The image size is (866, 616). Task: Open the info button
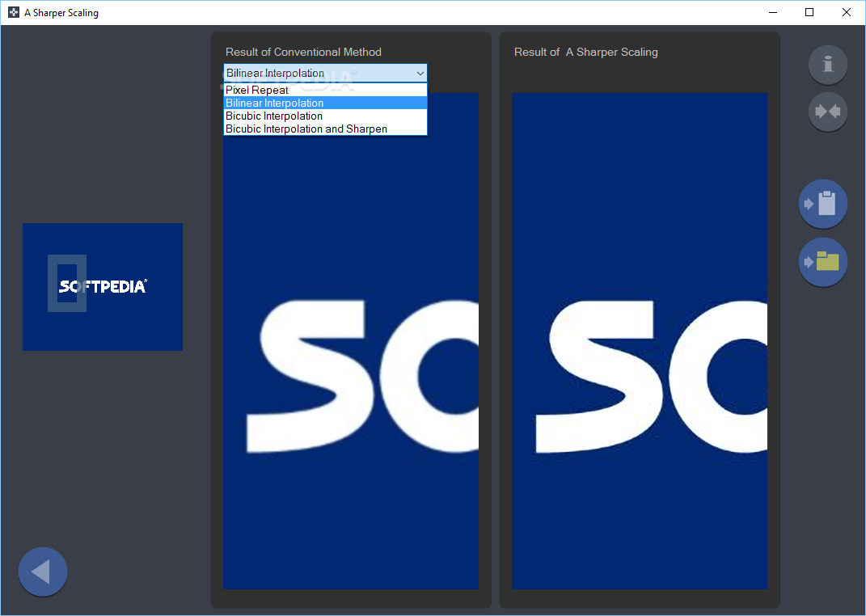[x=827, y=65]
